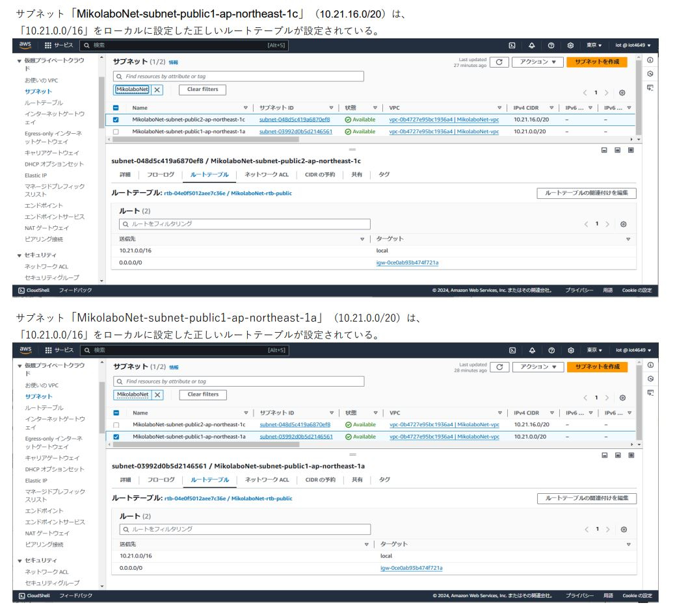Collapse 仮想プライベートクラウド section in upper sidebar
Image resolution: width=675 pixels, height=616 pixels.
point(20,61)
